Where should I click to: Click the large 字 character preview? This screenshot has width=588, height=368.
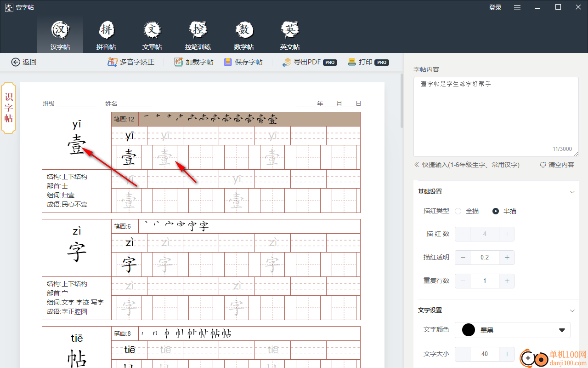[77, 252]
